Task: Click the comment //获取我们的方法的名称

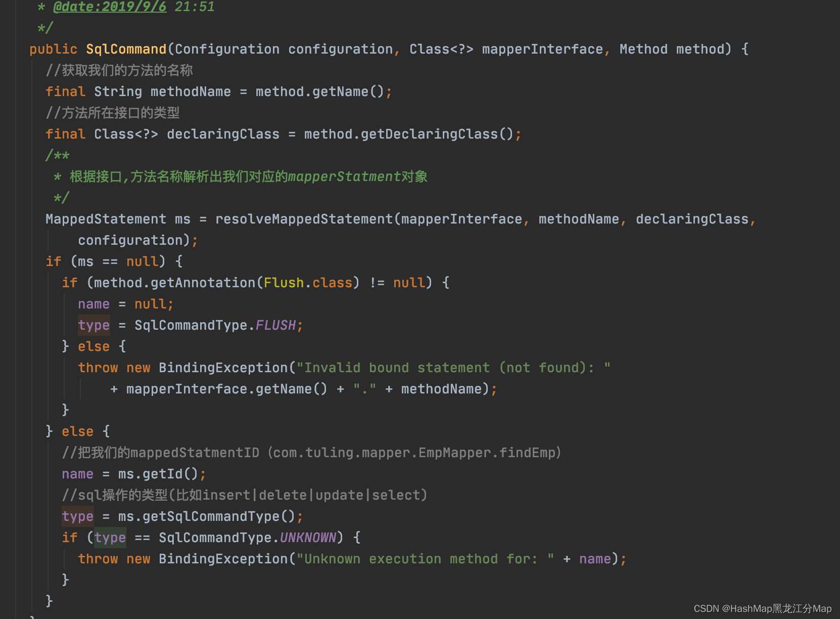Action: point(119,70)
